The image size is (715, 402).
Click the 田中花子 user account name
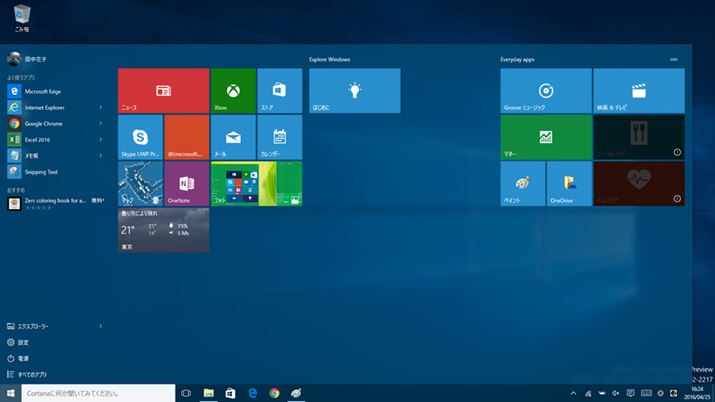35,59
